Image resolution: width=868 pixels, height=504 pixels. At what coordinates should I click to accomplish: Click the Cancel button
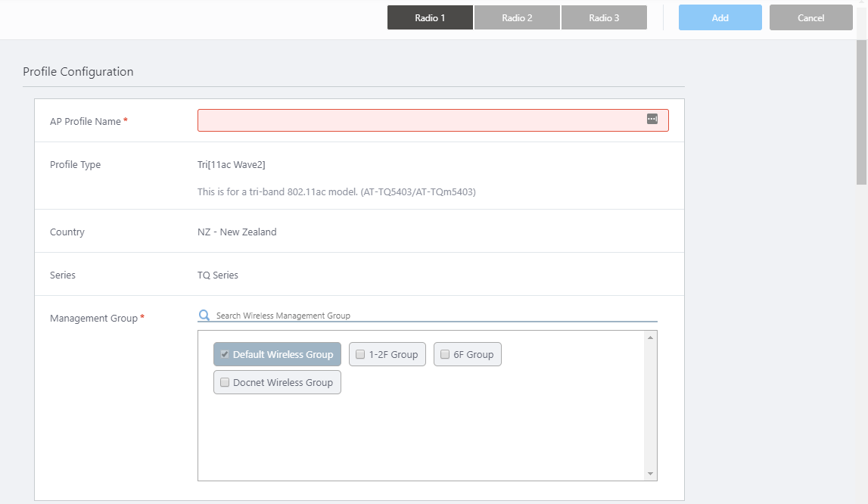coord(810,17)
